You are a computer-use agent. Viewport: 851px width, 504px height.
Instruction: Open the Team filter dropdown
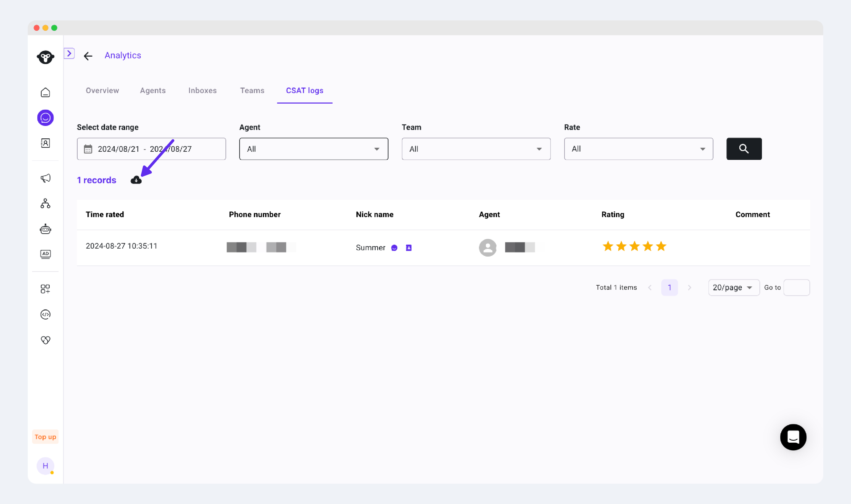[x=476, y=149]
